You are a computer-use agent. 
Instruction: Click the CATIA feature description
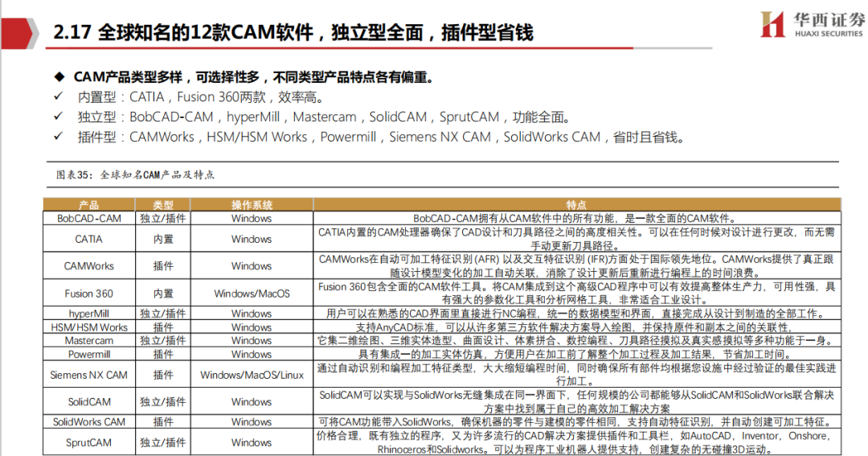click(x=577, y=239)
